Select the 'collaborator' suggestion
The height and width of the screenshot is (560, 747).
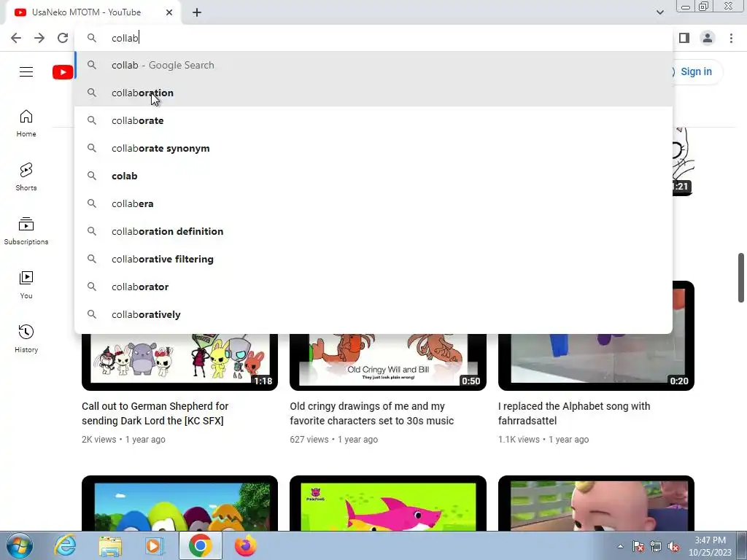[373, 287]
